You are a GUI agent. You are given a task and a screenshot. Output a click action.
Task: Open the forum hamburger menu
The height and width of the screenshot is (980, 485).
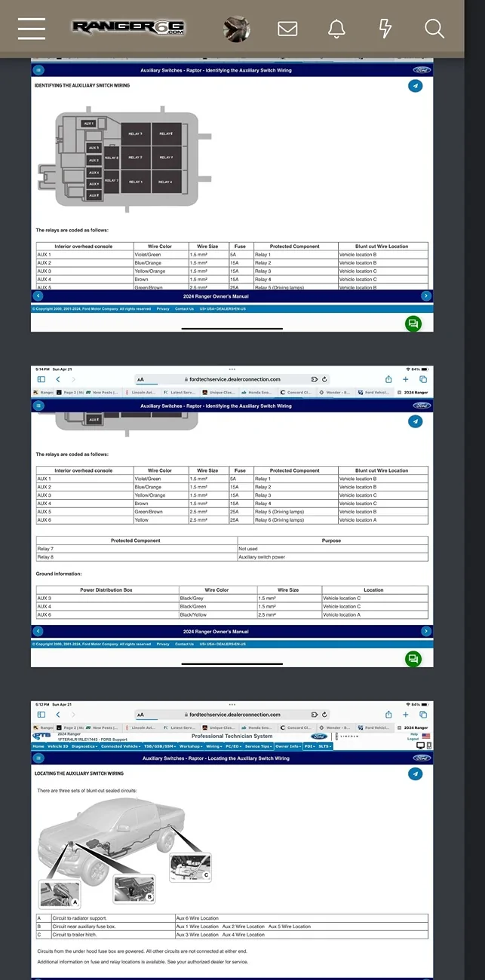[x=31, y=29]
